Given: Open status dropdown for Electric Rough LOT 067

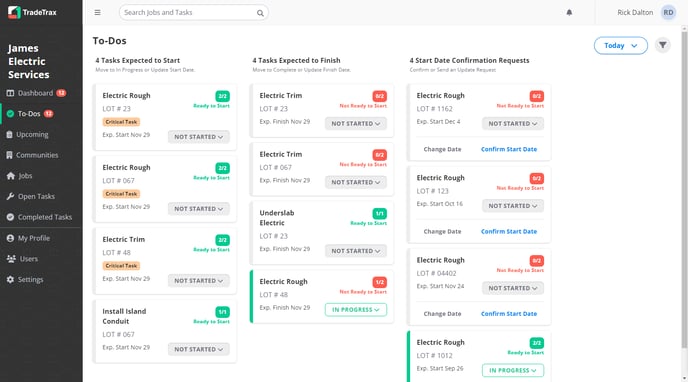Looking at the screenshot, I should pyautogui.click(x=198, y=209).
